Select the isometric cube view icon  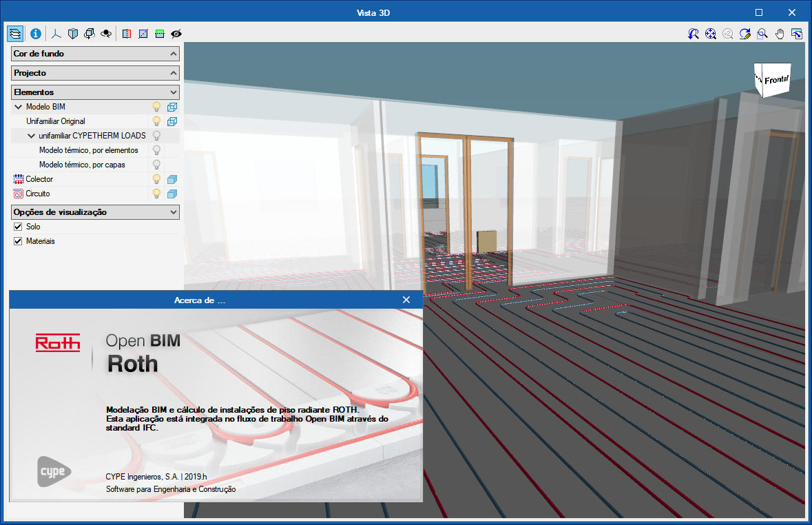pos(73,34)
